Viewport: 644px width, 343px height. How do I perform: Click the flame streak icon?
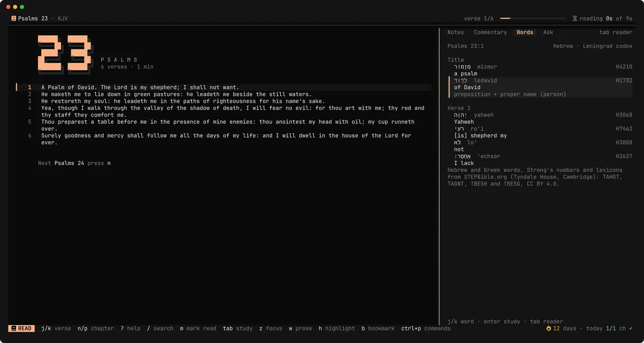(x=548, y=328)
